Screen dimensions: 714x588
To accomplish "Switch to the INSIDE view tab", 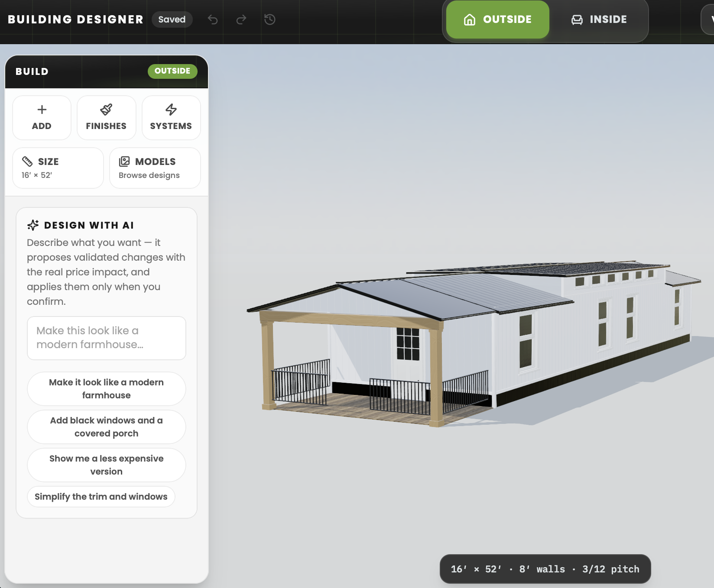I will click(599, 19).
